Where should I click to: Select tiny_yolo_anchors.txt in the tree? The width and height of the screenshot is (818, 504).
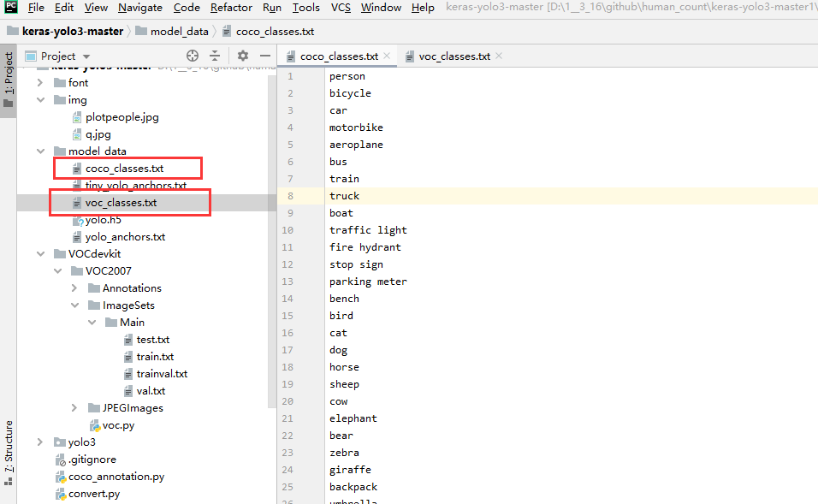[136, 185]
